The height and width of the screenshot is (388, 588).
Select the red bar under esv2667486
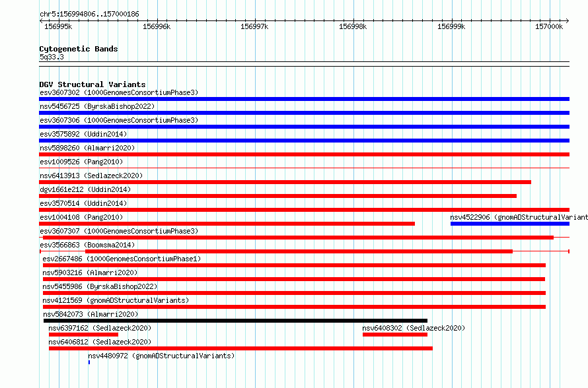point(295,265)
